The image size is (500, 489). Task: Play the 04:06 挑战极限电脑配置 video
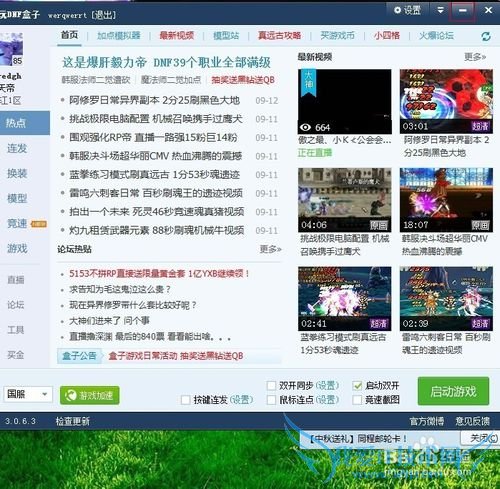(x=344, y=200)
